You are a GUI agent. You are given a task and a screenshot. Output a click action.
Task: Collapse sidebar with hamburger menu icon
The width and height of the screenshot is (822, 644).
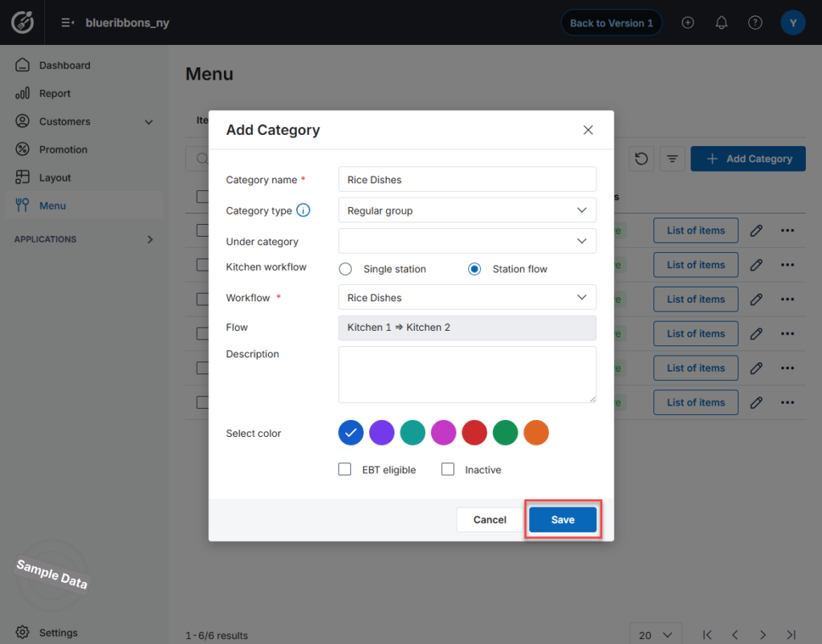tap(67, 22)
